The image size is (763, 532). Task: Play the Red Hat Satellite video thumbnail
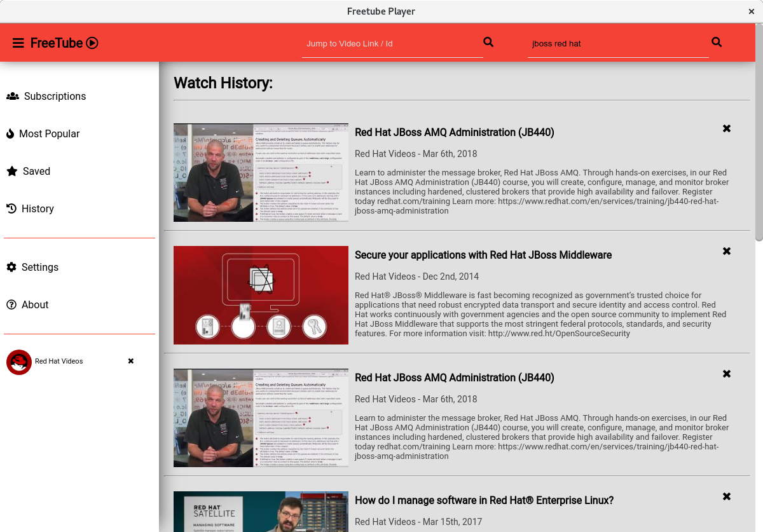click(x=261, y=511)
